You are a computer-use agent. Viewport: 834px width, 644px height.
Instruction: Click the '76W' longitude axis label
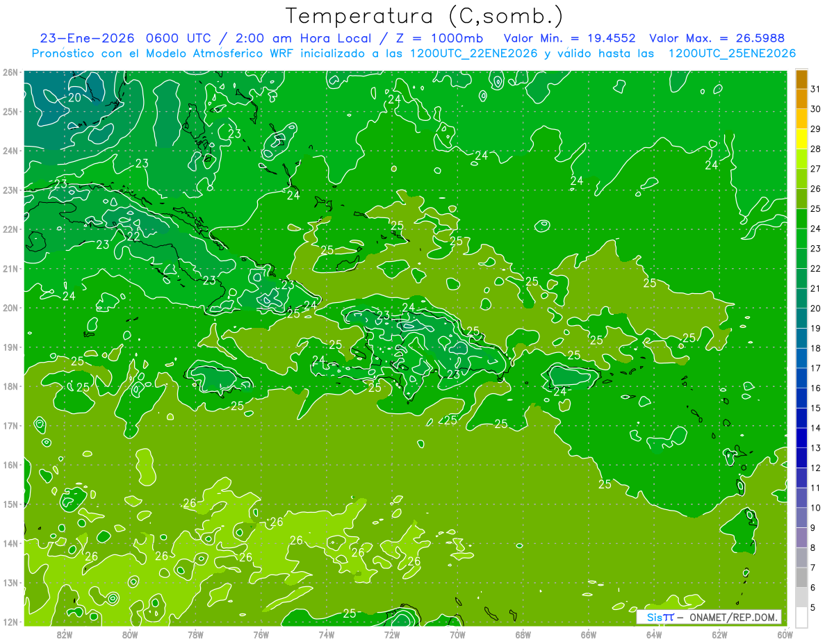click(x=261, y=634)
